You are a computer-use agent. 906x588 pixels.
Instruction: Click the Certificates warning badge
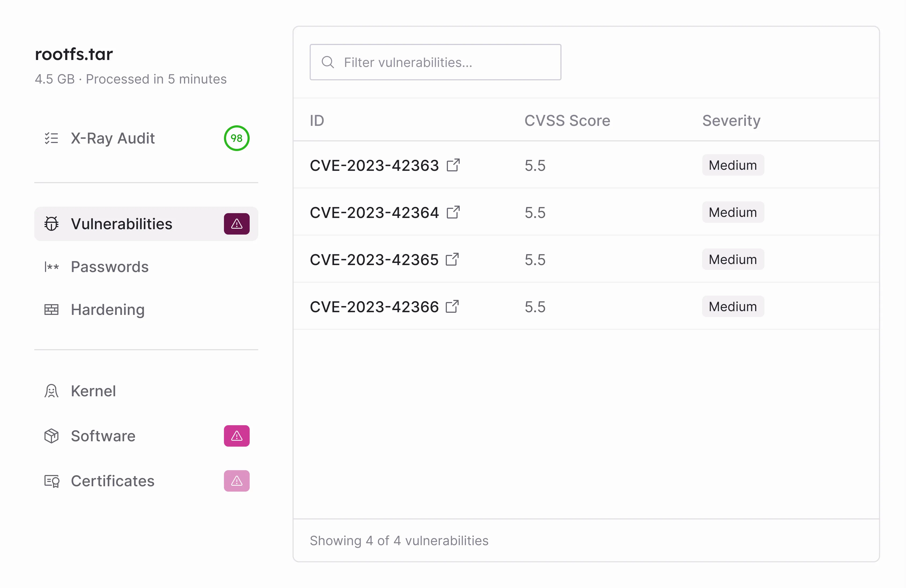[x=236, y=481]
